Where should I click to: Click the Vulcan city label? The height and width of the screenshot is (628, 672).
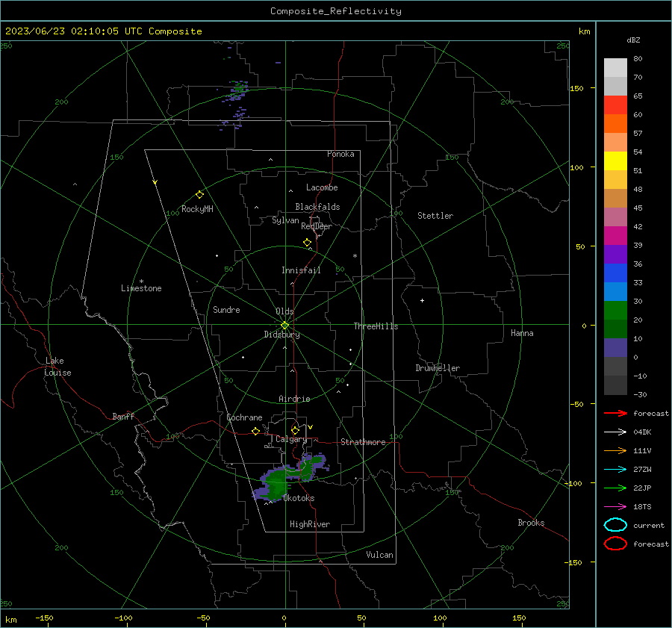380,555
